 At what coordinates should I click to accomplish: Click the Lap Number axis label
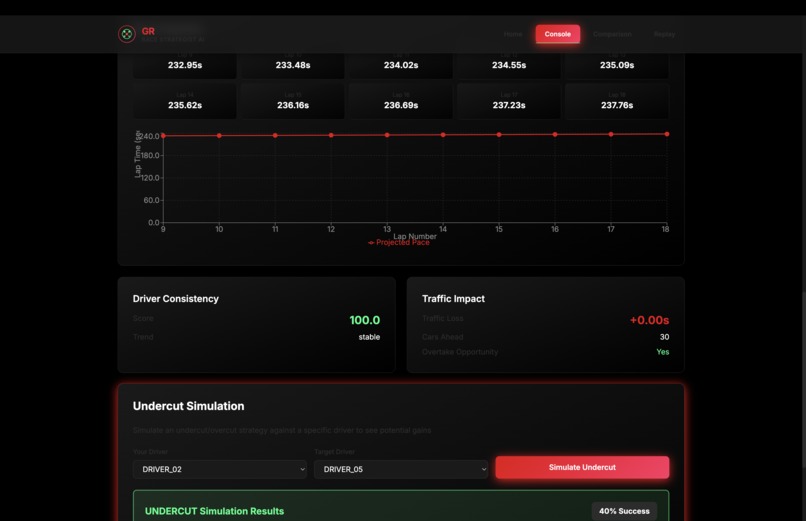click(415, 236)
